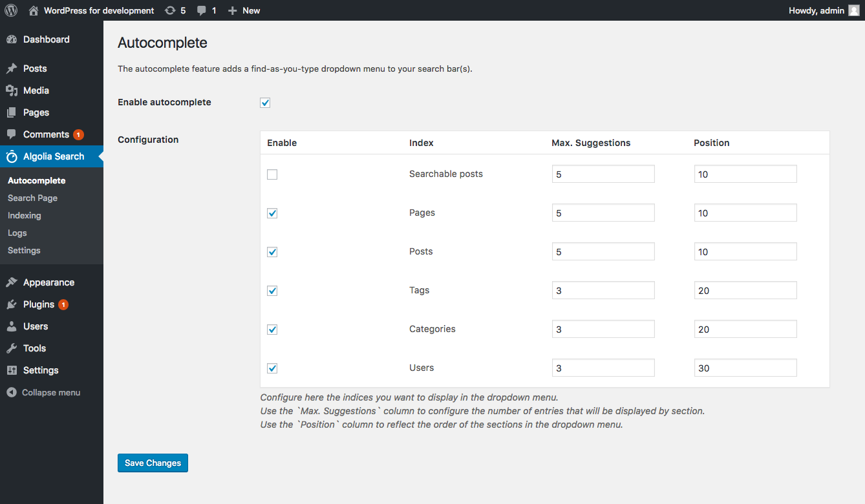The image size is (865, 504).
Task: Click the Max. Suggestions column header
Action: [x=591, y=143]
